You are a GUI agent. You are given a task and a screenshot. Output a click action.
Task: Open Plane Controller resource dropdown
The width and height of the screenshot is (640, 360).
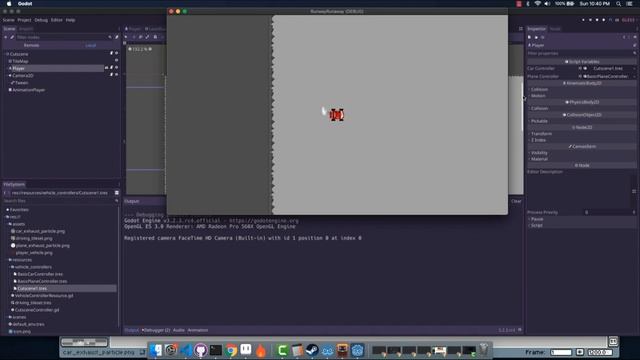pyautogui.click(x=634, y=76)
